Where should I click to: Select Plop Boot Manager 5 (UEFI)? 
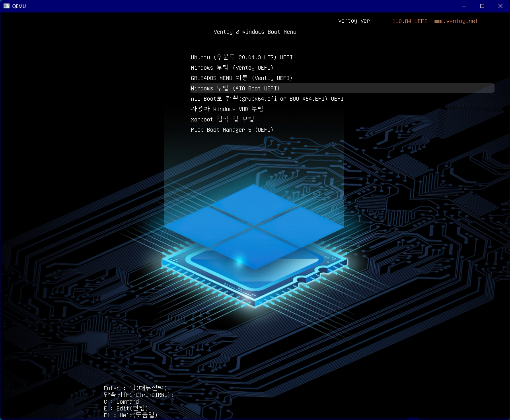(232, 130)
